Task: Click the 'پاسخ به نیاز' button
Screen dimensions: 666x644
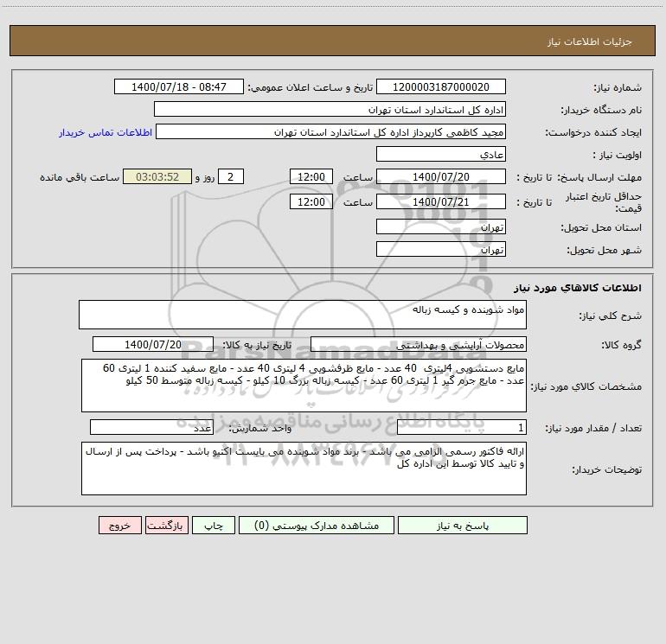Action: (x=463, y=525)
